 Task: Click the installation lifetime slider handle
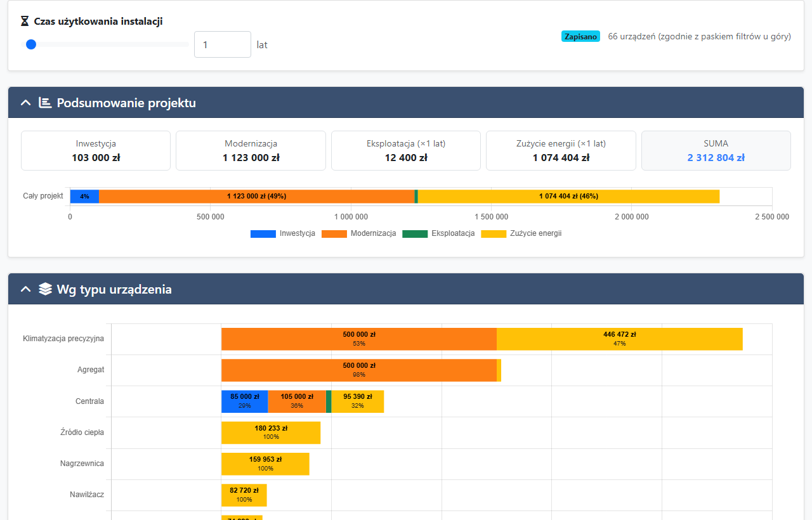point(31,44)
